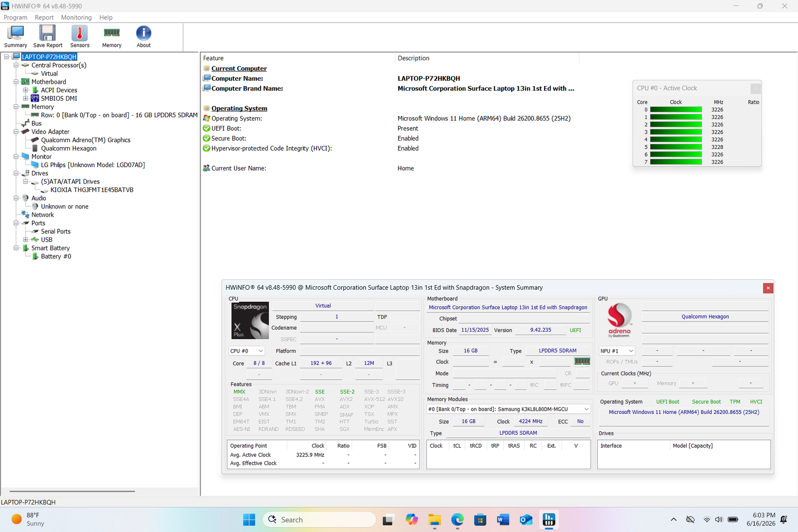Open the NPU #1 selector dropdown

pyautogui.click(x=617, y=351)
